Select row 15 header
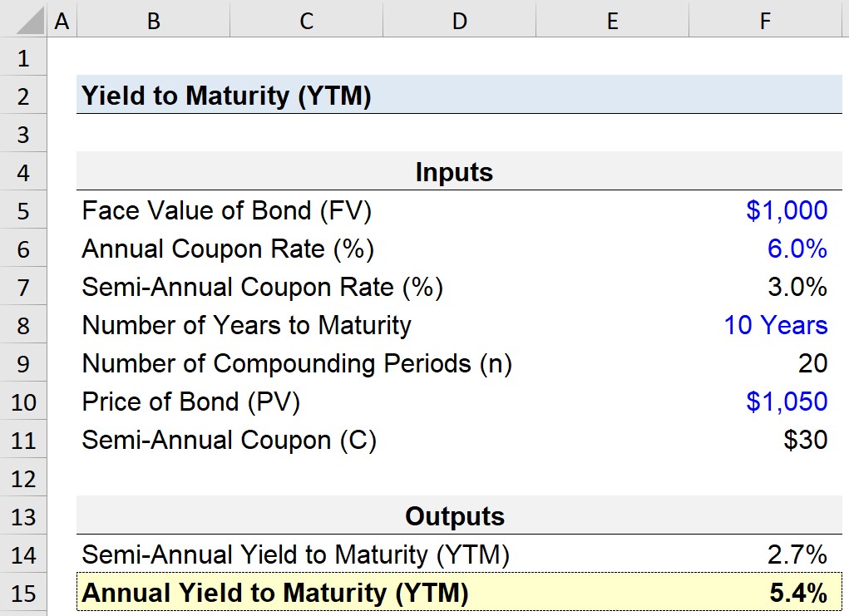 click(x=23, y=592)
